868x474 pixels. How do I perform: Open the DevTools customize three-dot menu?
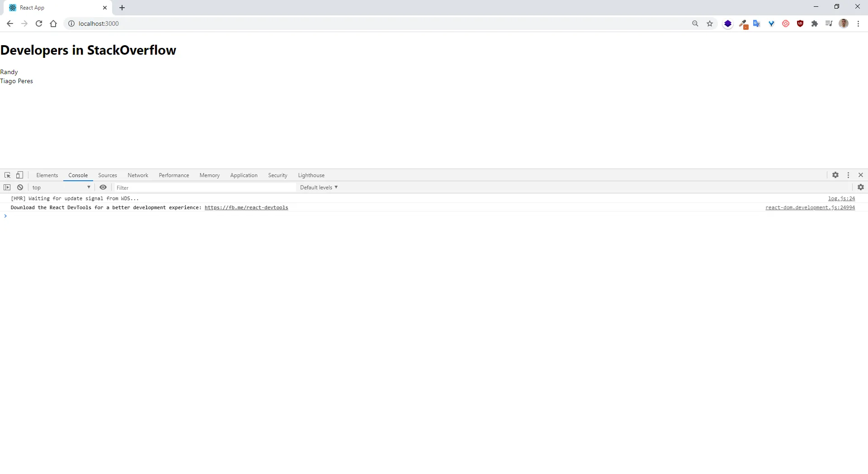[848, 175]
